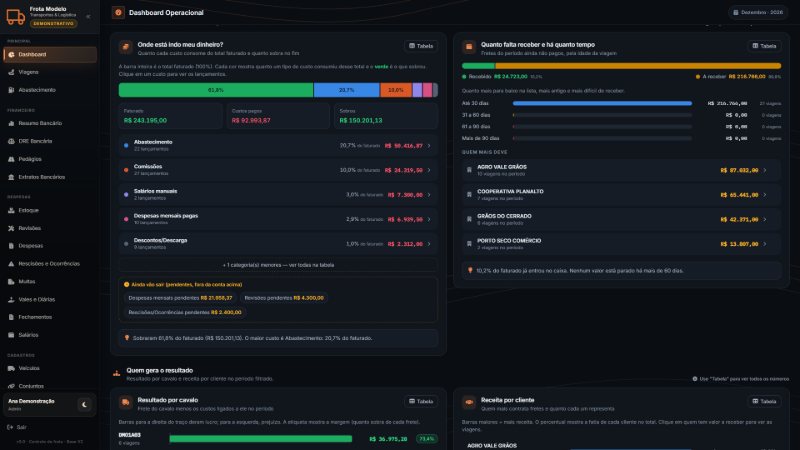The width and height of the screenshot is (800, 450).
Task: Click the received/receivable progress bar
Action: [x=621, y=66]
